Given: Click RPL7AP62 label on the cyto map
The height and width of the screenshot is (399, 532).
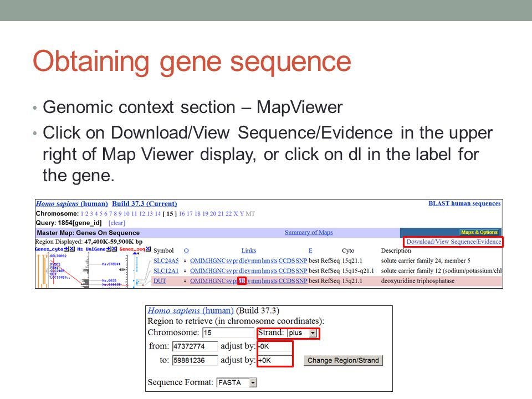Looking at the screenshot, I should point(58,256).
